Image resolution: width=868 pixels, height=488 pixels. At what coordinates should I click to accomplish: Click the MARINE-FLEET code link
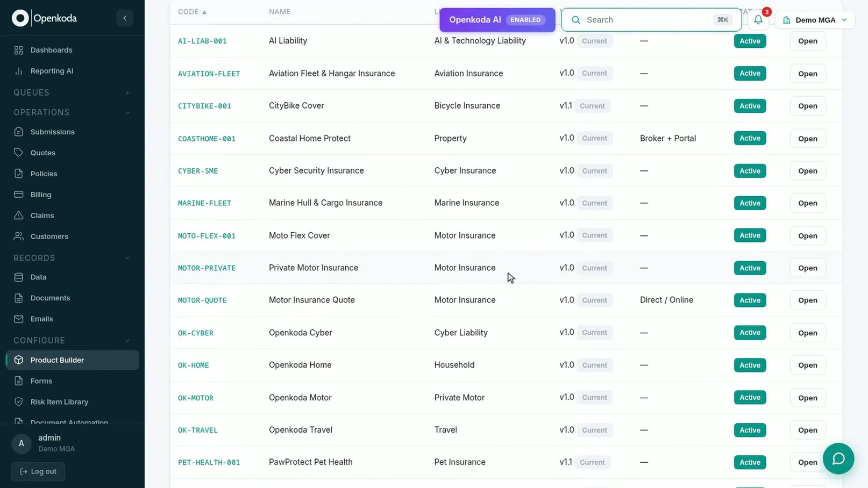204,203
